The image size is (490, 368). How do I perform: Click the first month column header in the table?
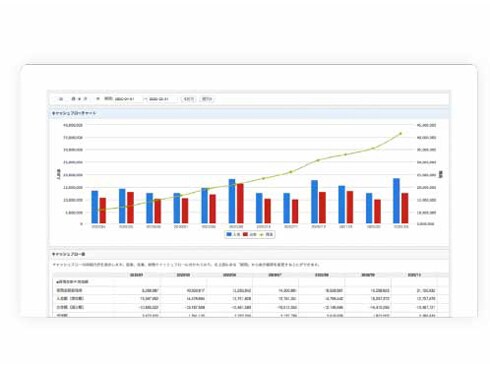point(136,275)
